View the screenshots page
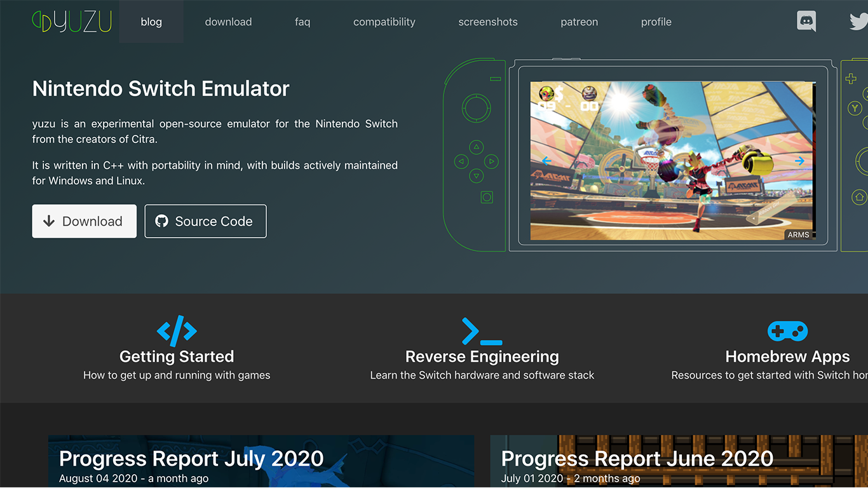The image size is (868, 488). pos(488,22)
